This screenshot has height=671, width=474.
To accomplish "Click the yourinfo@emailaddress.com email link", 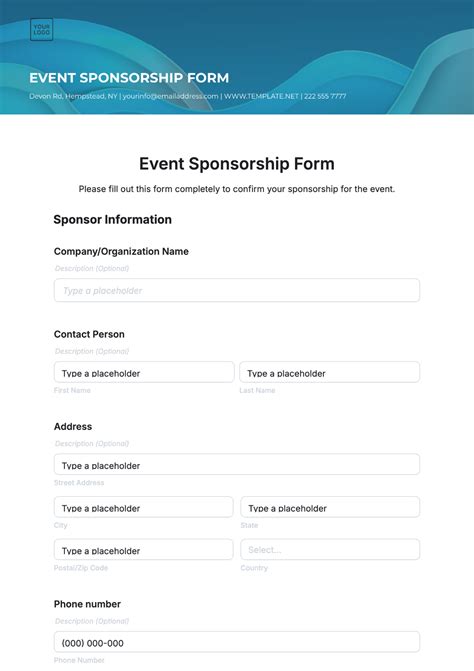I will [x=170, y=96].
